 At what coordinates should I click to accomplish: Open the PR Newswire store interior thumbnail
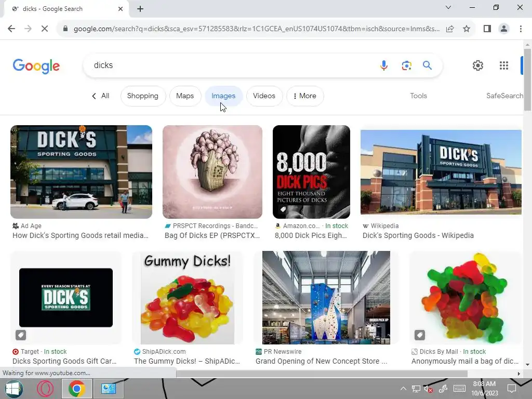(x=326, y=298)
